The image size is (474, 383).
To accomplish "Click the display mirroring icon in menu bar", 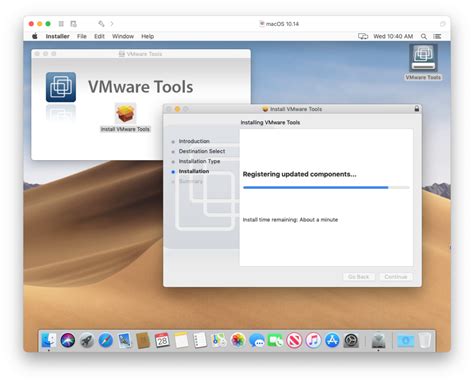I will pos(363,36).
